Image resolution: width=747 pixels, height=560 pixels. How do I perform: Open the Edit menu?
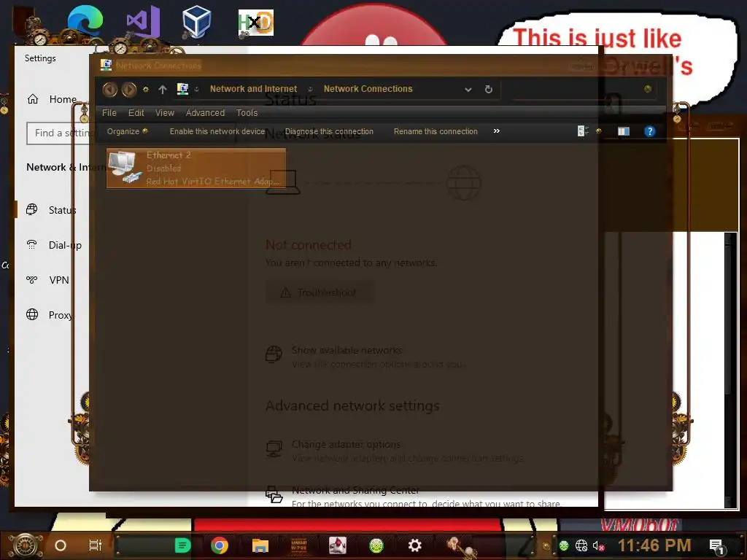coord(136,113)
